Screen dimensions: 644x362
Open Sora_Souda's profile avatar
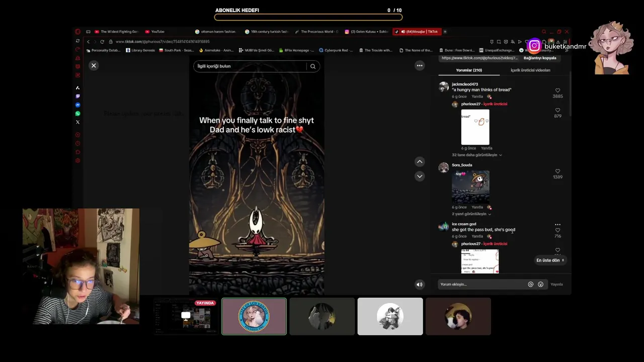coord(443,168)
